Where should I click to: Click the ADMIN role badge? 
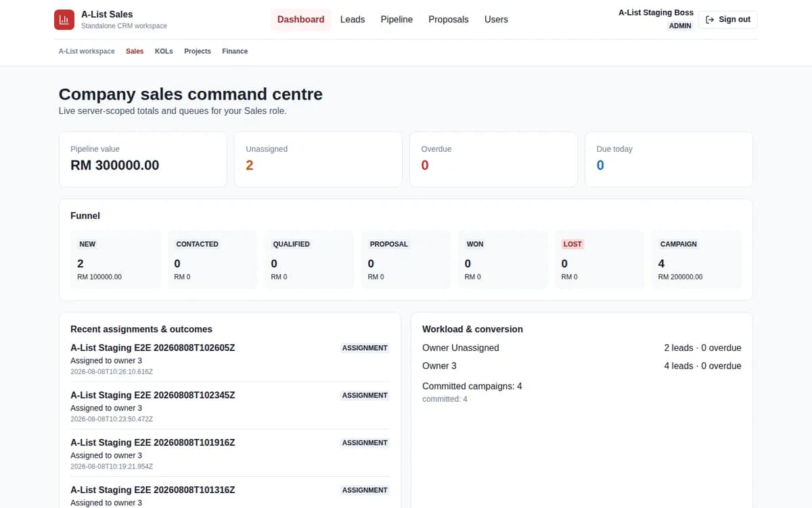[680, 26]
